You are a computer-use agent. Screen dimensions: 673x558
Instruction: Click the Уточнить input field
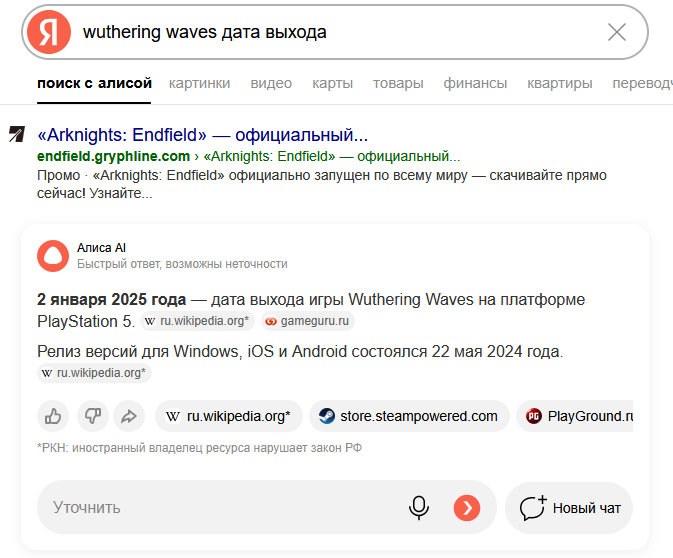click(267, 507)
